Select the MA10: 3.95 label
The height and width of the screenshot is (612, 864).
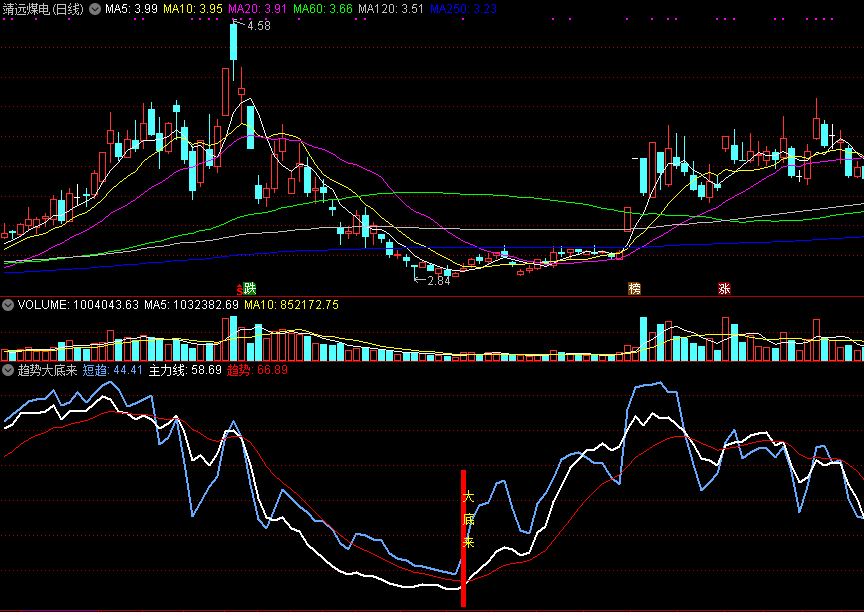click(193, 9)
